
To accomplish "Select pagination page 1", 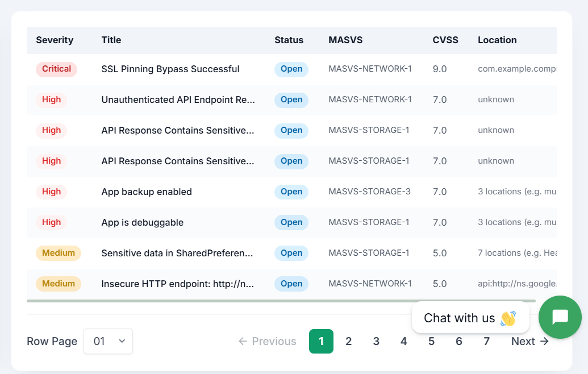I will [x=321, y=341].
